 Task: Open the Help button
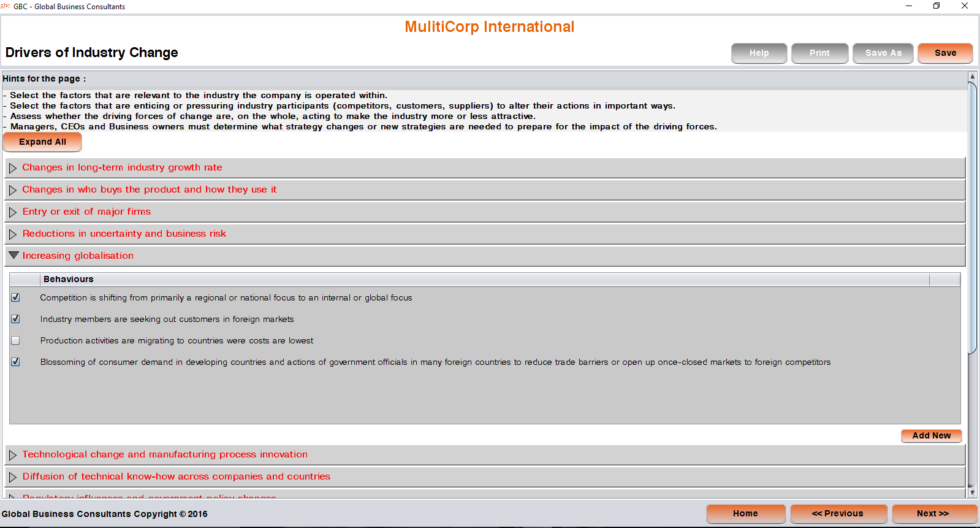tap(759, 53)
